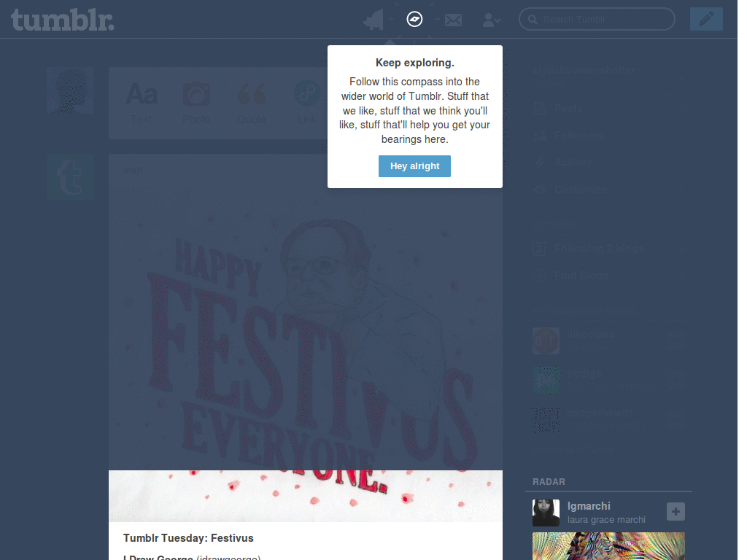Open the allrecipes recommended blog avatar

[x=546, y=341]
